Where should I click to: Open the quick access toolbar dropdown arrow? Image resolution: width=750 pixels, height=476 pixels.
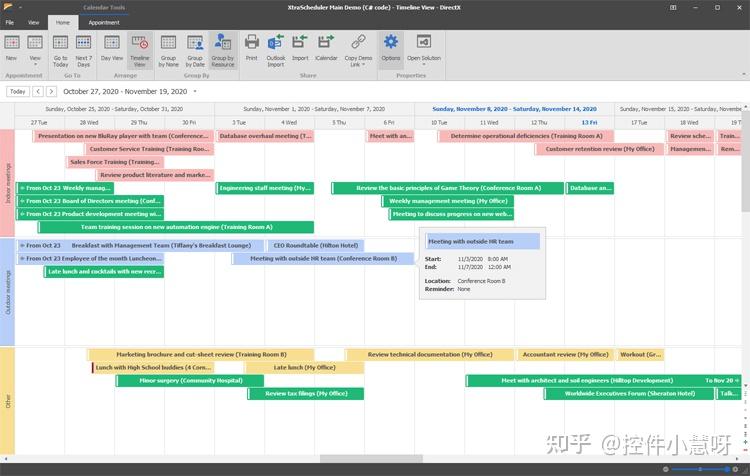pos(21,7)
